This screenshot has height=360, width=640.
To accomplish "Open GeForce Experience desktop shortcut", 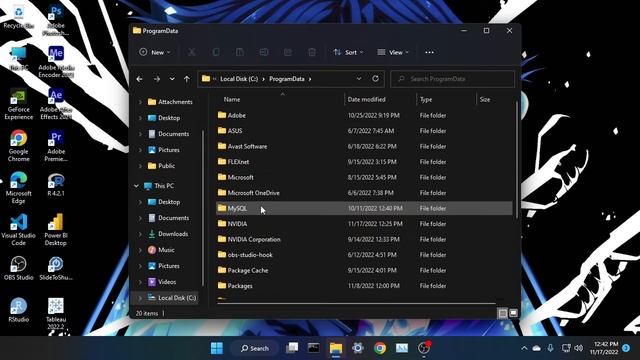I will pos(19,104).
